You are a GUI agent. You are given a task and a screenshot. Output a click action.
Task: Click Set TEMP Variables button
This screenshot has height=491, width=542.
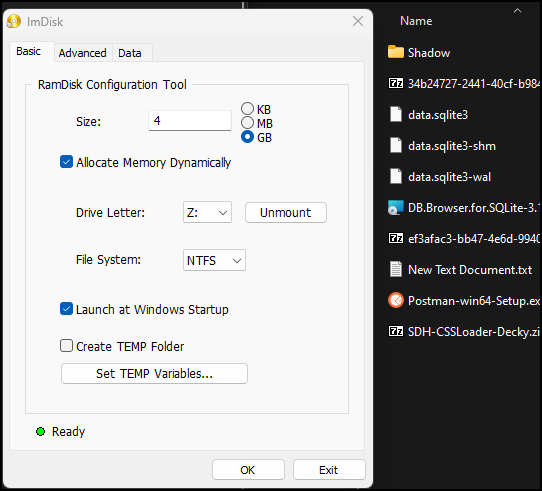pyautogui.click(x=155, y=373)
